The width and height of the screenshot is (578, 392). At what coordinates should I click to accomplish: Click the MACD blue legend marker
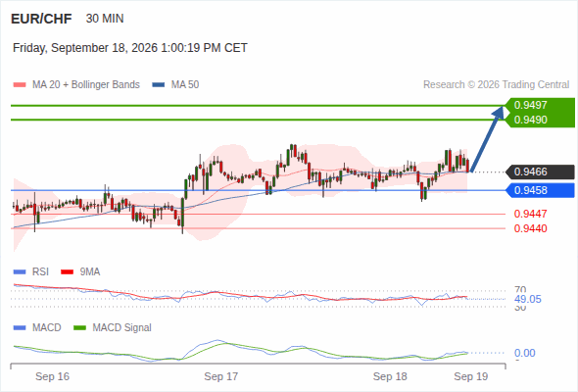coord(20,327)
